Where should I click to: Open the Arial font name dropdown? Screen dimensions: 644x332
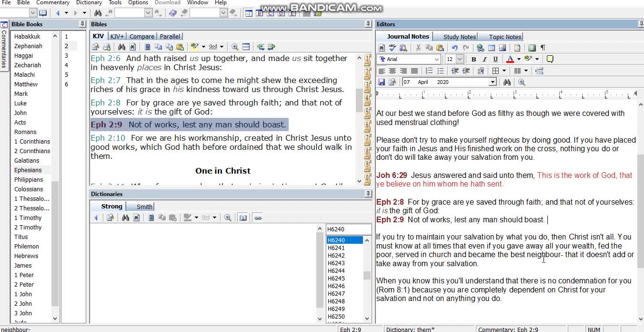click(x=437, y=59)
